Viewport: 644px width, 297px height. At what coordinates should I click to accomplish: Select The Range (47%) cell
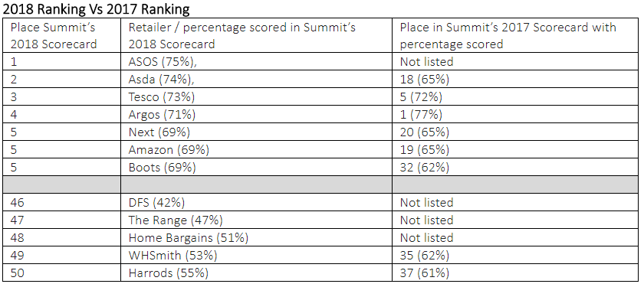pyautogui.click(x=256, y=220)
